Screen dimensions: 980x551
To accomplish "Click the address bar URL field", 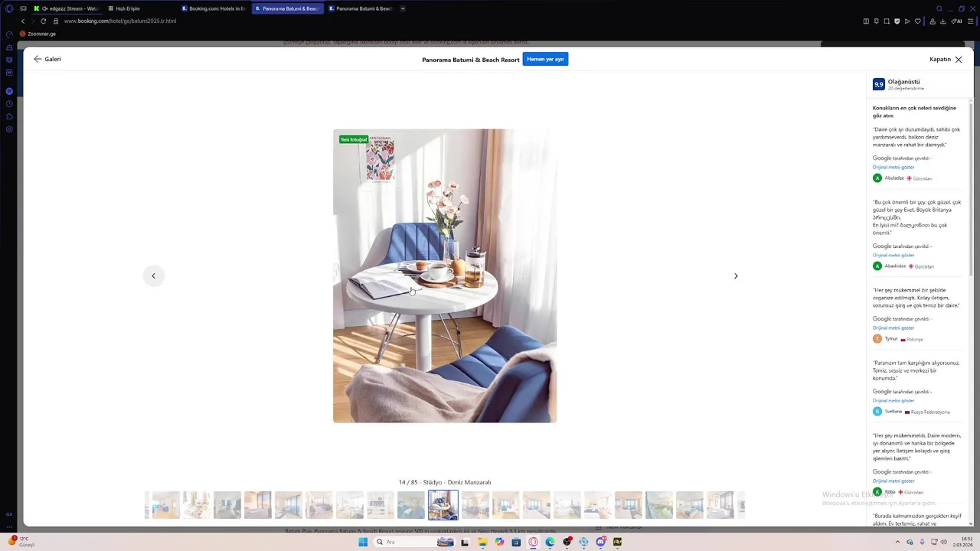I will (120, 21).
